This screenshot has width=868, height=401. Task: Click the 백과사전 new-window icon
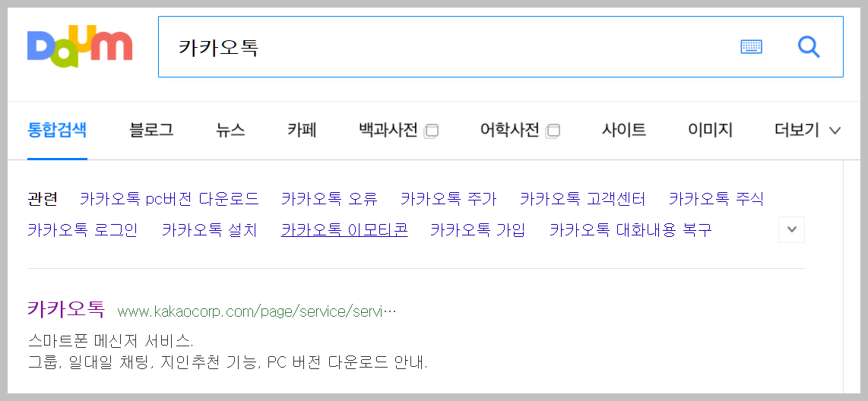click(x=431, y=131)
